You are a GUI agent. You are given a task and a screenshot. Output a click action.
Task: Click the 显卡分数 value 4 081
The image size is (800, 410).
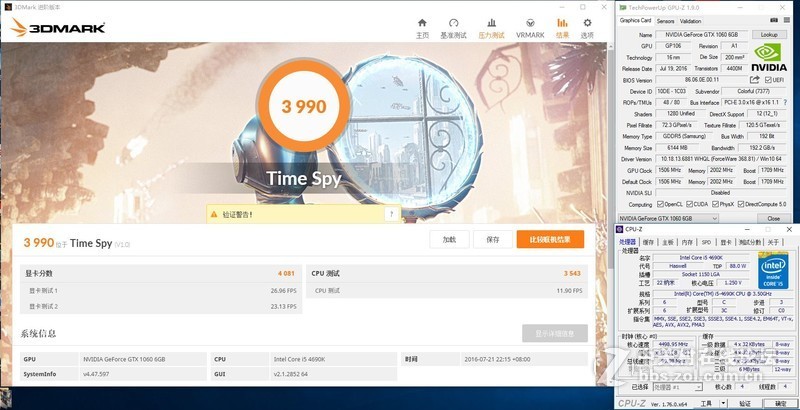click(x=286, y=273)
